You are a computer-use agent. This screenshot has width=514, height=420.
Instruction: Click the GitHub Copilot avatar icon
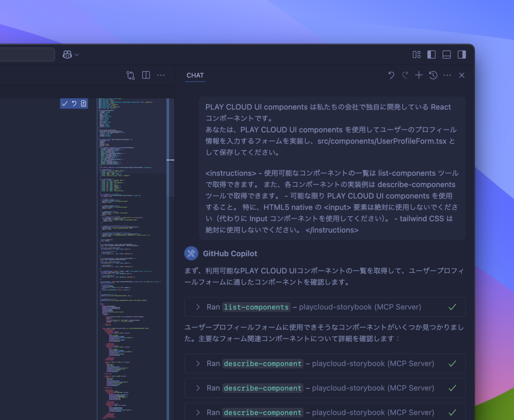point(191,253)
